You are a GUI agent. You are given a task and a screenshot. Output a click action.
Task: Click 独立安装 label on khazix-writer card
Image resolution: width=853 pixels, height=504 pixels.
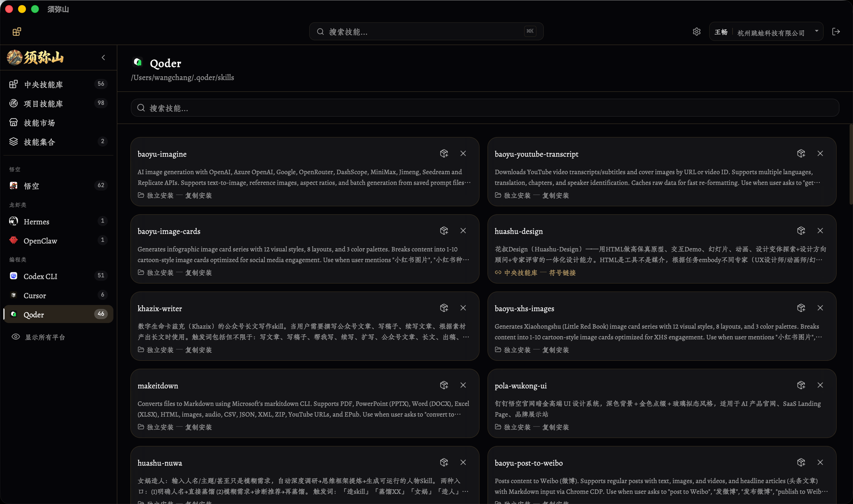point(160,350)
